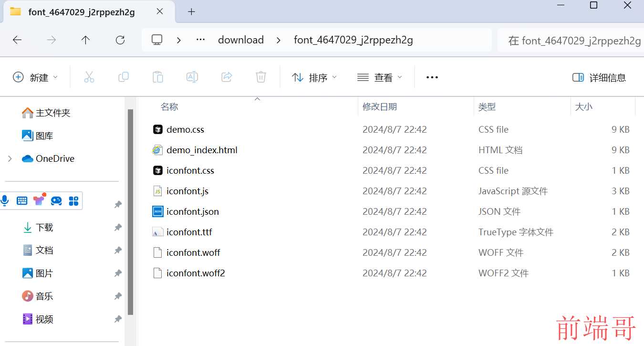The image size is (644, 346).
Task: Click the search box 在 font_4647029_j2rppezh2g
Action: pyautogui.click(x=571, y=40)
